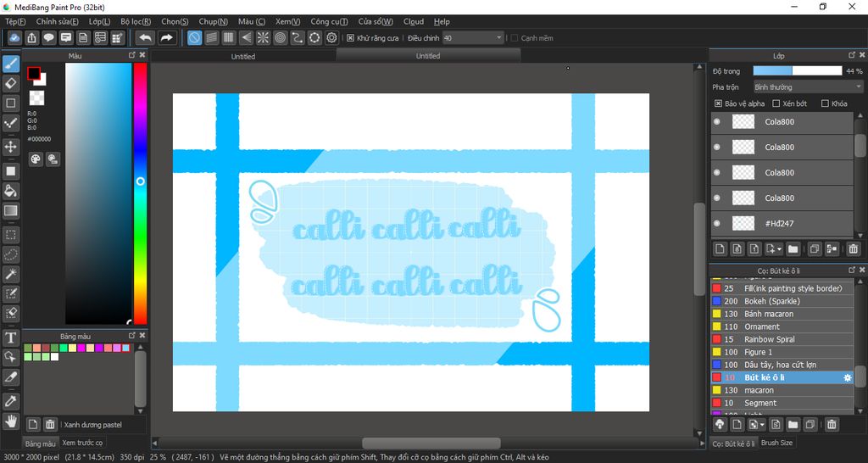Hide the second Cola800 layer
This screenshot has width=868, height=463.
coord(717,148)
